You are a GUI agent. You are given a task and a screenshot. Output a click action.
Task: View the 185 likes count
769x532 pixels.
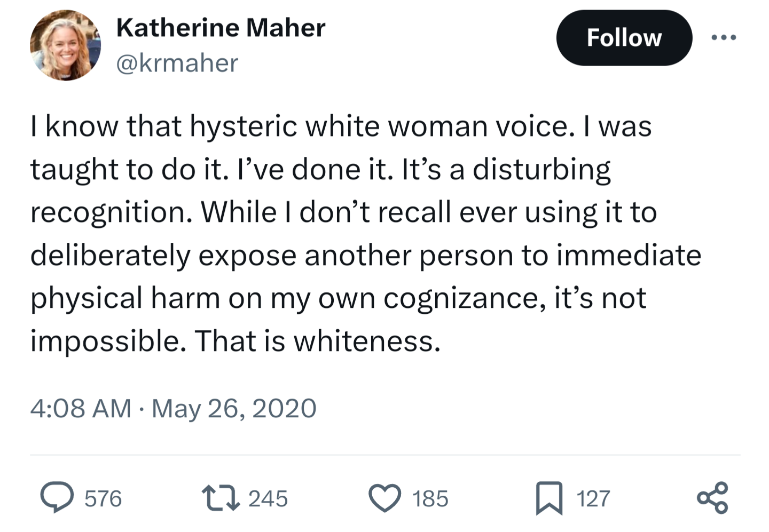430,499
